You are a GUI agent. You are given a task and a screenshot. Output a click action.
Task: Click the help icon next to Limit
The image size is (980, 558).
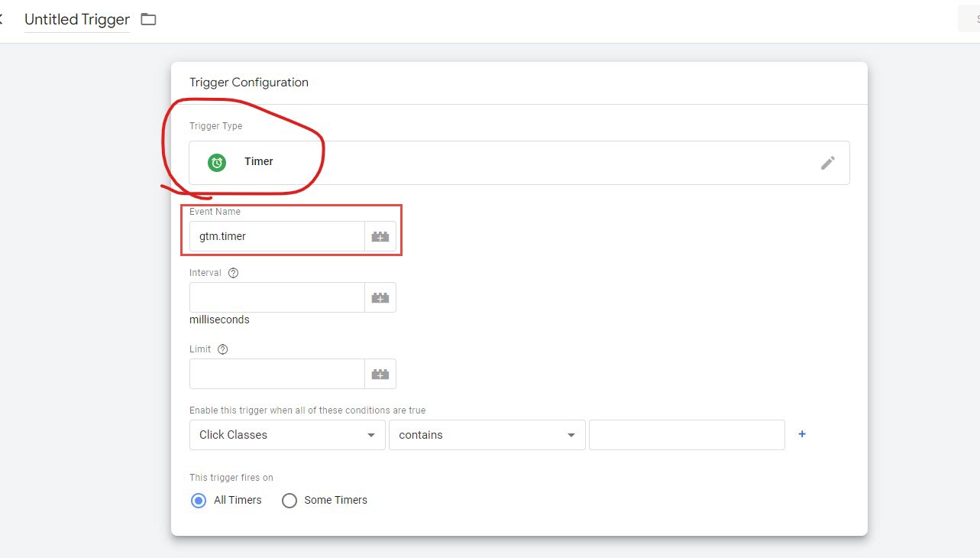(x=223, y=349)
